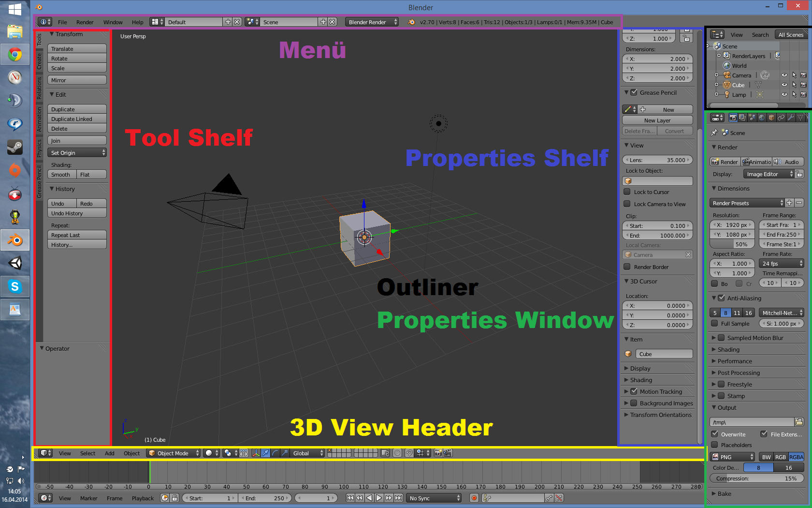This screenshot has width=812, height=508.
Task: Click the OpenGL render animation clapper icon
Action: 448,453
